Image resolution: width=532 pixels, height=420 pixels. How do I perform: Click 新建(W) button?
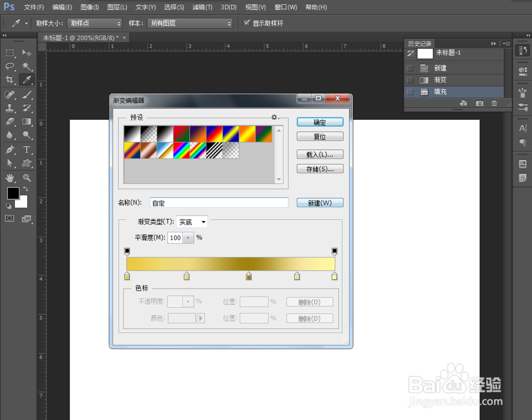[x=320, y=203]
